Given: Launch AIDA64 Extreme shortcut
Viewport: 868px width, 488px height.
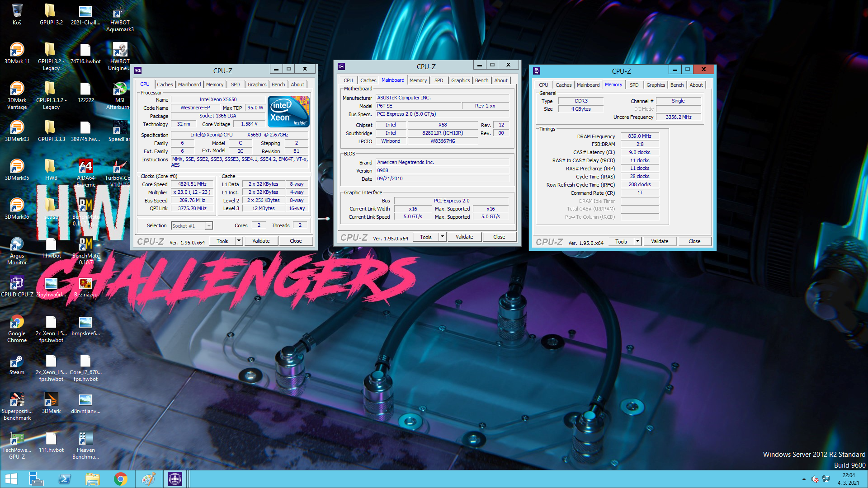Looking at the screenshot, I should click(x=85, y=173).
